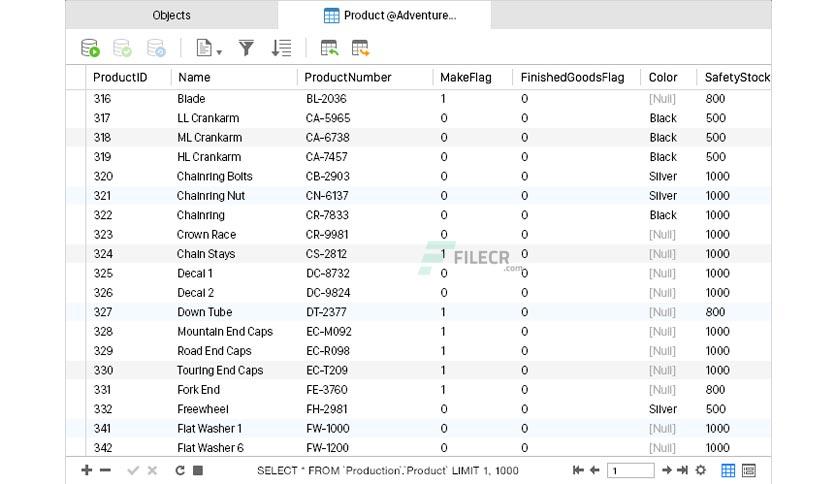Select the Product @Adventure tab
The image size is (836, 484).
coord(384,15)
